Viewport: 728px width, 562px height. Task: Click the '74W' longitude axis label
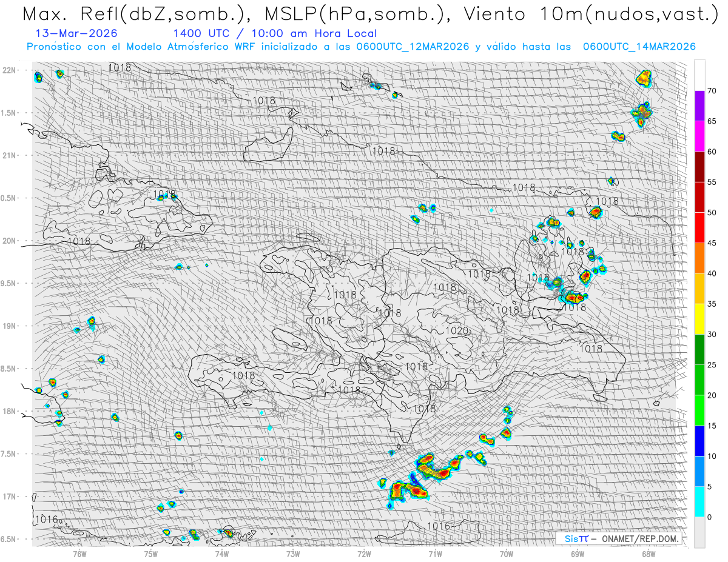(x=222, y=554)
